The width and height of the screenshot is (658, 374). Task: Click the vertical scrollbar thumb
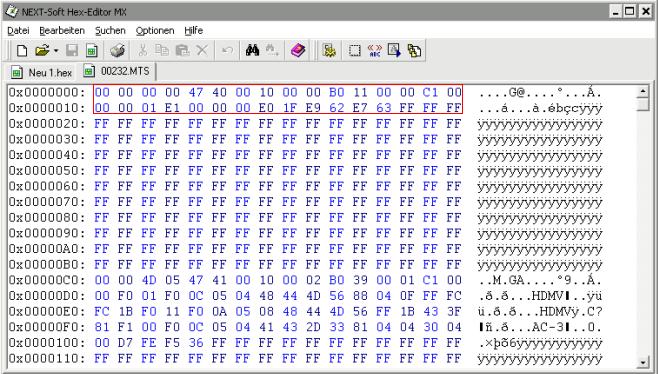coord(642,104)
